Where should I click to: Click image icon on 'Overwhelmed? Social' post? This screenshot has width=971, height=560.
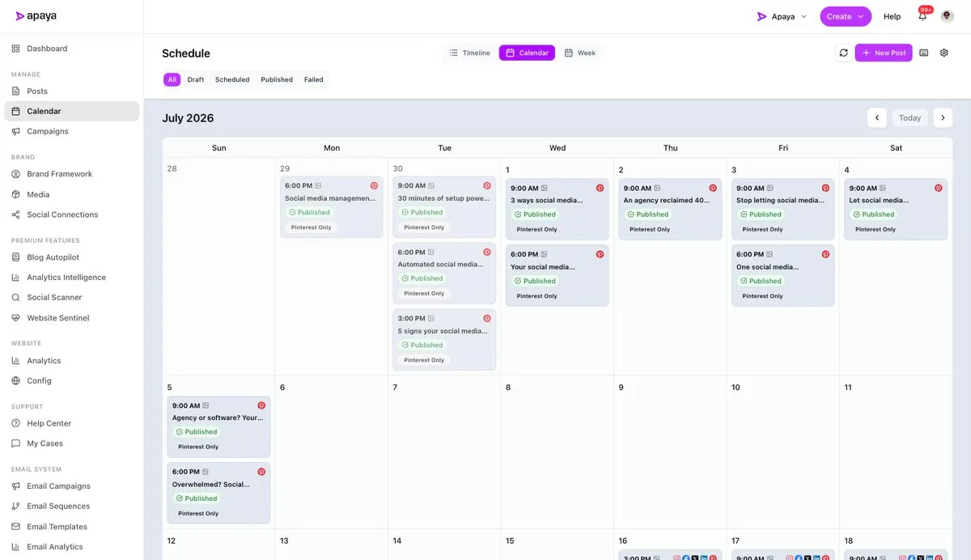pyautogui.click(x=206, y=472)
